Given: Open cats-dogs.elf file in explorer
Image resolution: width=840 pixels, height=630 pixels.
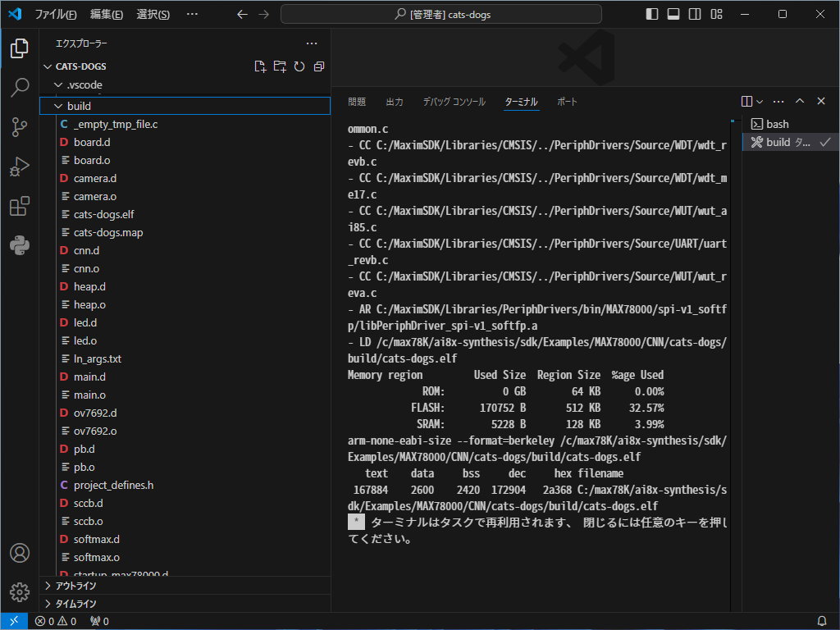Looking at the screenshot, I should (x=103, y=214).
